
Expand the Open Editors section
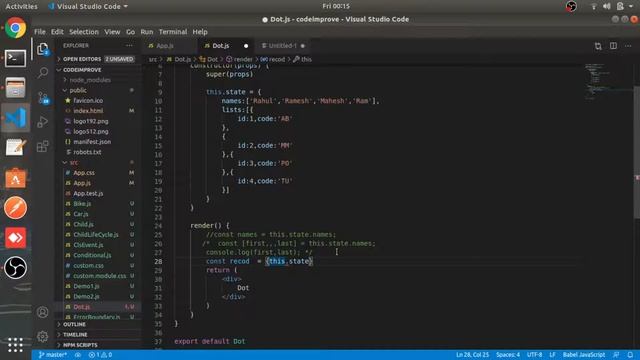click(97, 59)
